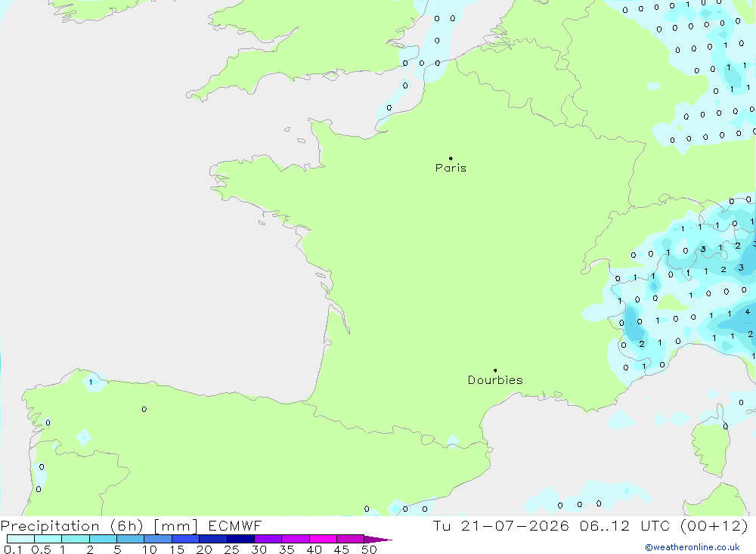
Task: Click the [mm] unit label
Action: [175, 526]
